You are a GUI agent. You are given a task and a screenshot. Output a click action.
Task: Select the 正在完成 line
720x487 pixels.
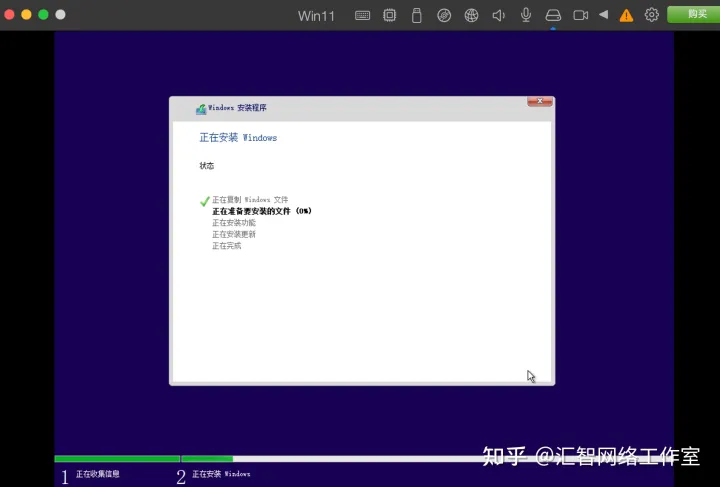[226, 246]
